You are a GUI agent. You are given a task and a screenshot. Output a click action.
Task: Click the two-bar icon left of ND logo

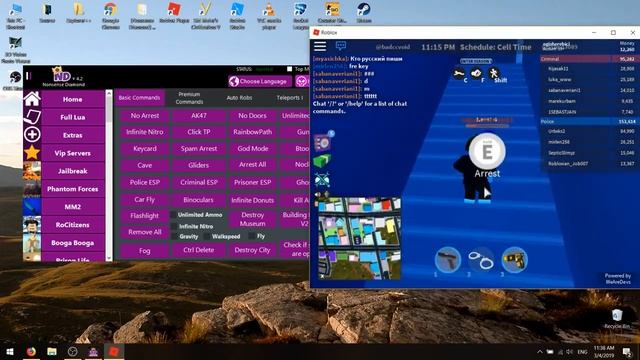pos(29,76)
